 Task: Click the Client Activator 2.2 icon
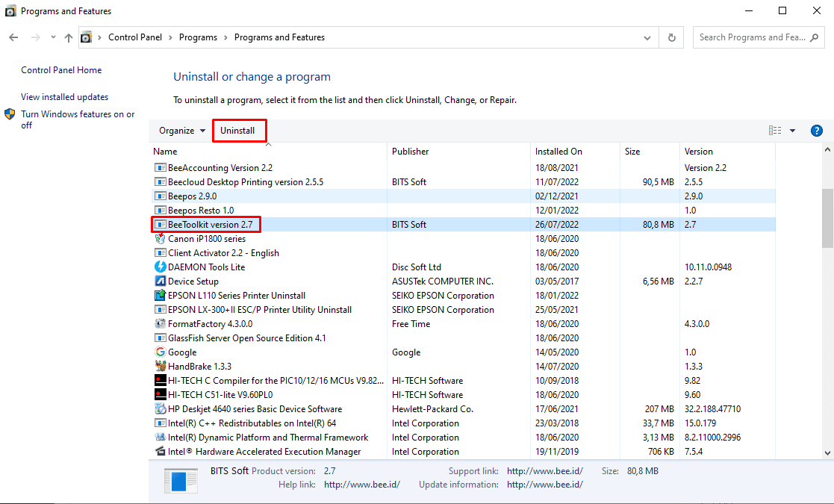160,252
